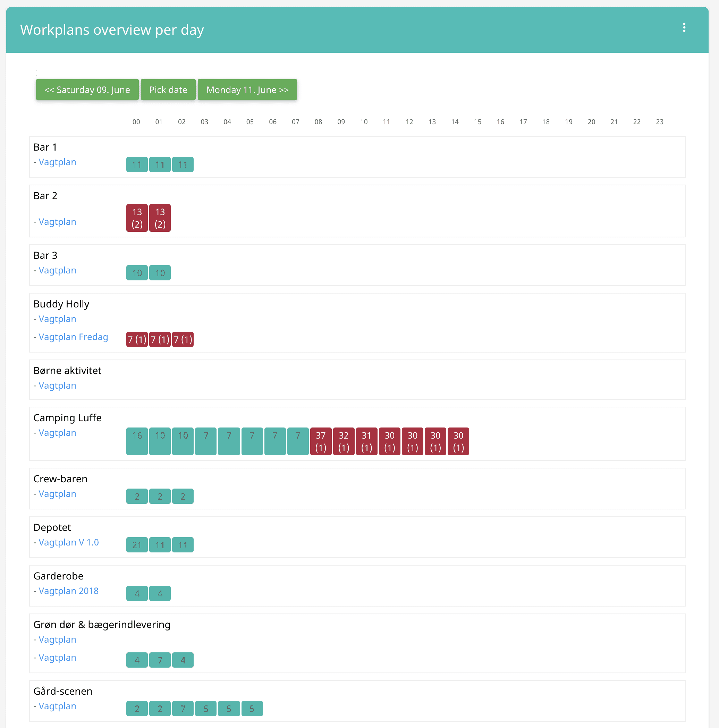Select Camping Luffe red slot showing 37 (1)
719x728 pixels.
tap(321, 441)
